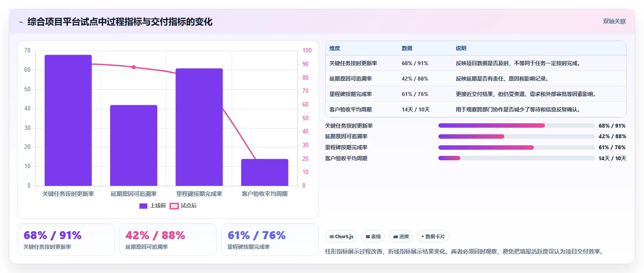Screen dimensions: 644x273
Task: Toggle the 上线前 legend entry
Action: click(x=152, y=206)
